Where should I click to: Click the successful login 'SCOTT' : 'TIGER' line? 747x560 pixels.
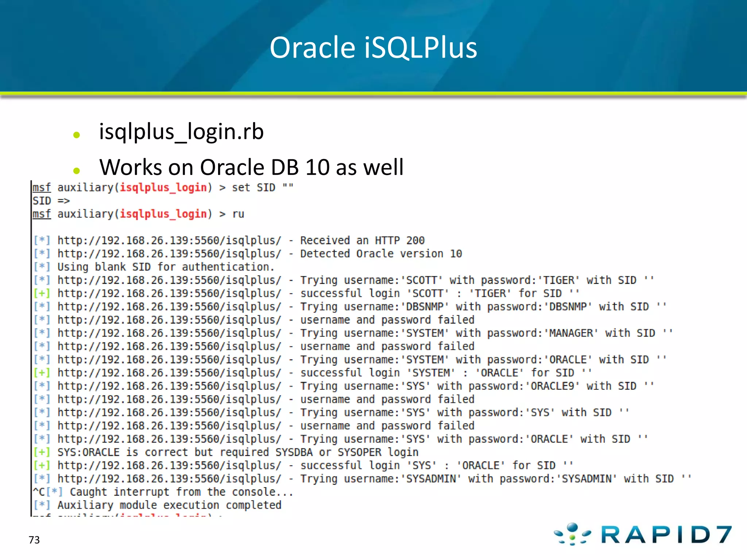(x=306, y=293)
